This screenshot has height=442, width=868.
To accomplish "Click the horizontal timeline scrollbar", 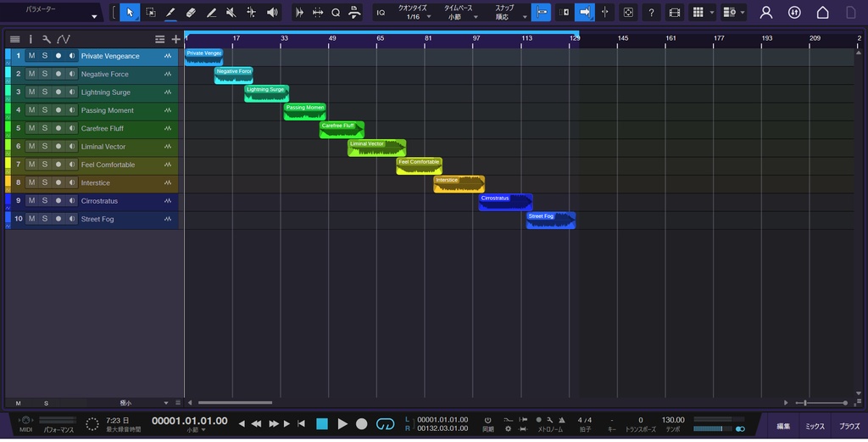I will 236,403.
